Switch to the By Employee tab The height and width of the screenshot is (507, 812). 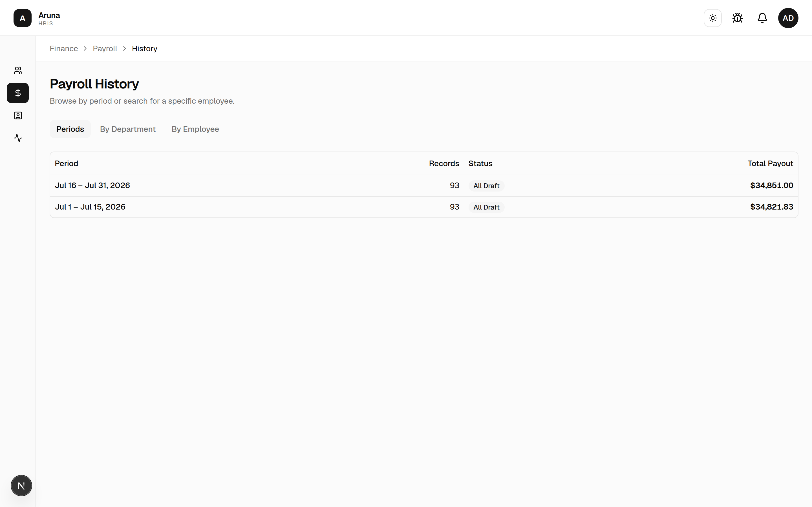coord(195,129)
